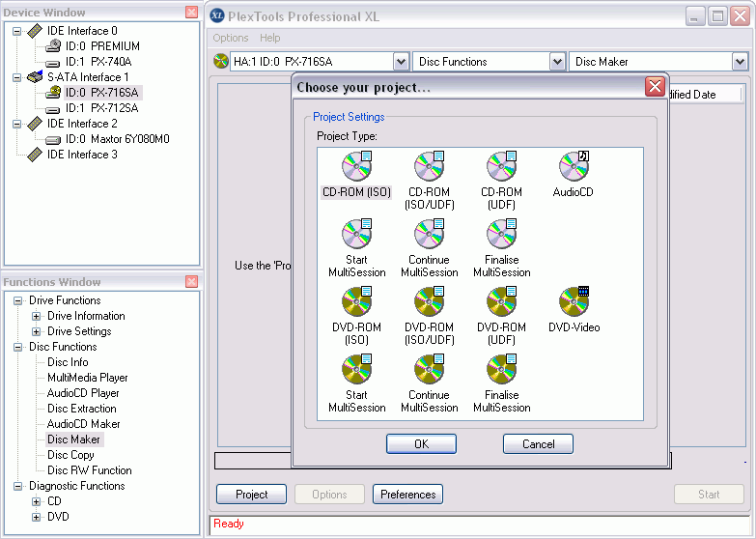Select Disc RW Function item
Viewport: 756px width, 539px height.
pyautogui.click(x=89, y=470)
